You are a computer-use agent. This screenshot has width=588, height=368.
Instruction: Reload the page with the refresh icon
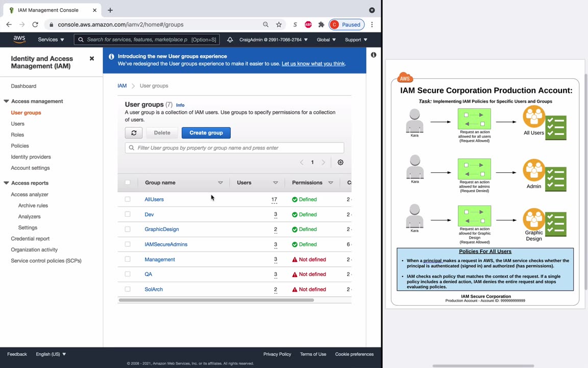click(35, 25)
